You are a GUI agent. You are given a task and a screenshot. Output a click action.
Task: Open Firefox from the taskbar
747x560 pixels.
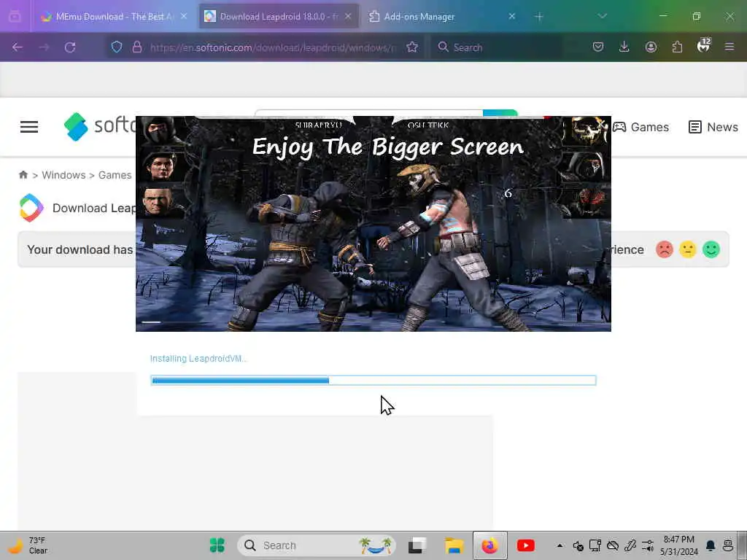click(x=489, y=545)
